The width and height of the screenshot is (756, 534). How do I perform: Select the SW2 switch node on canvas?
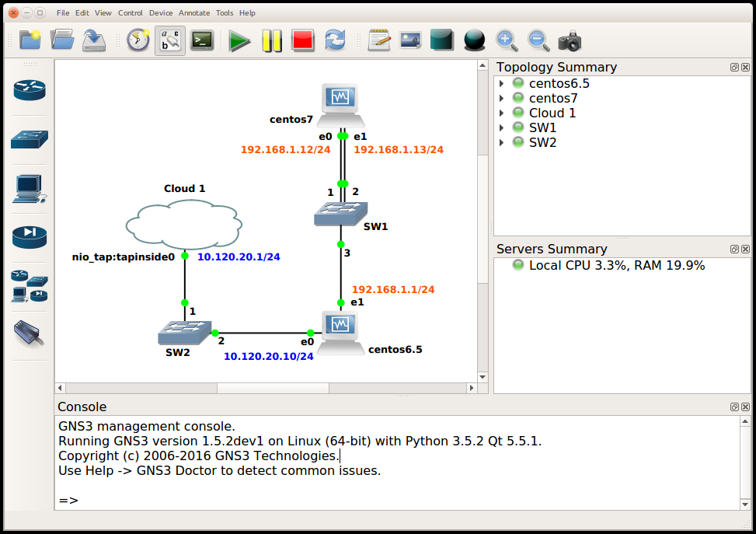tap(185, 333)
